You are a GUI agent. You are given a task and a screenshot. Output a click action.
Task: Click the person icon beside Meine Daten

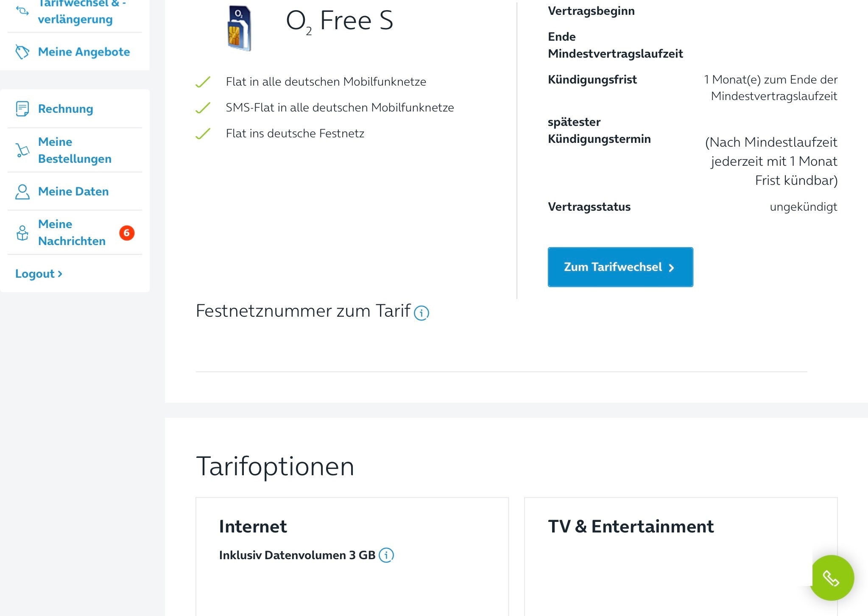22,192
